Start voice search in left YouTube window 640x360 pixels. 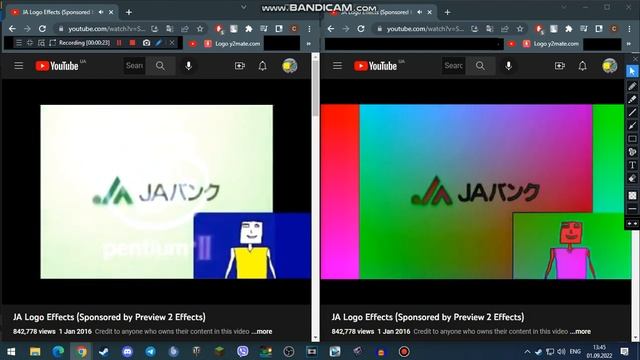pos(189,66)
